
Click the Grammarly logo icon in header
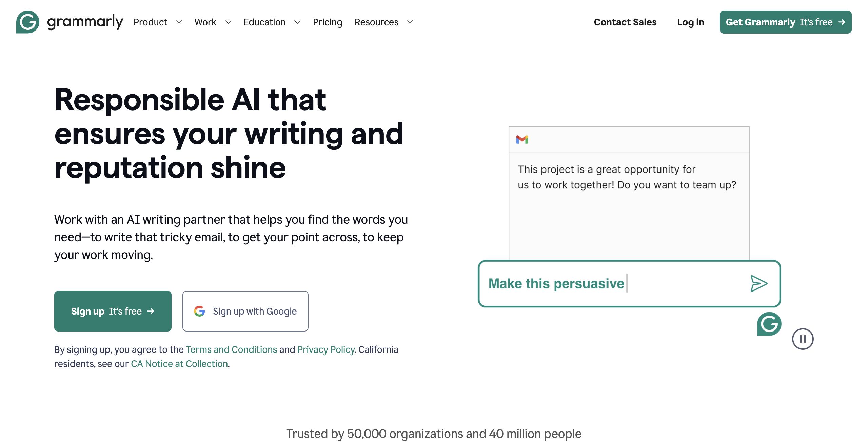click(x=28, y=22)
